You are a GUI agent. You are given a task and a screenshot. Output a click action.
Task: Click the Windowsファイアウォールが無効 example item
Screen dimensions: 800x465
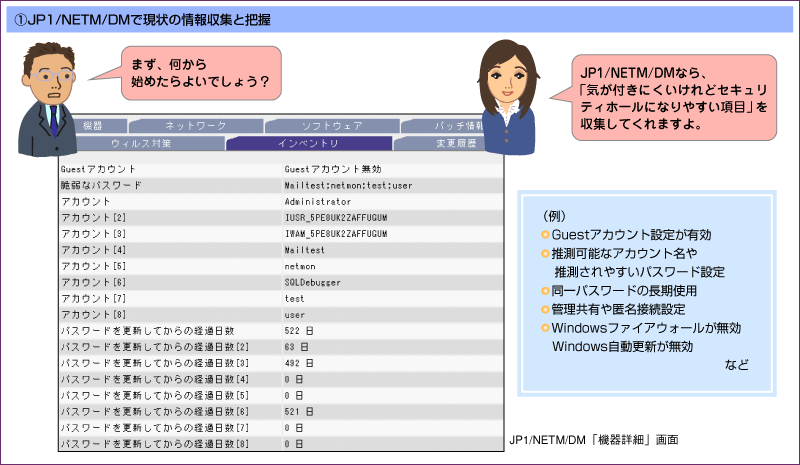(646, 328)
